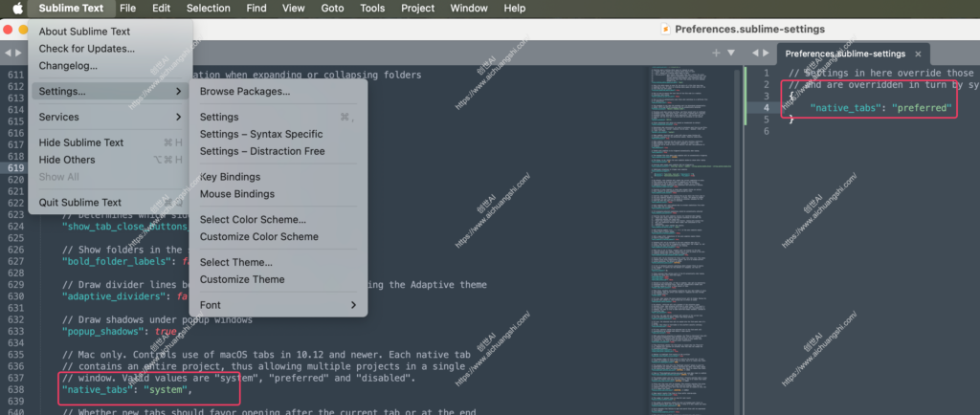Click the comment on line 635

(x=266, y=355)
